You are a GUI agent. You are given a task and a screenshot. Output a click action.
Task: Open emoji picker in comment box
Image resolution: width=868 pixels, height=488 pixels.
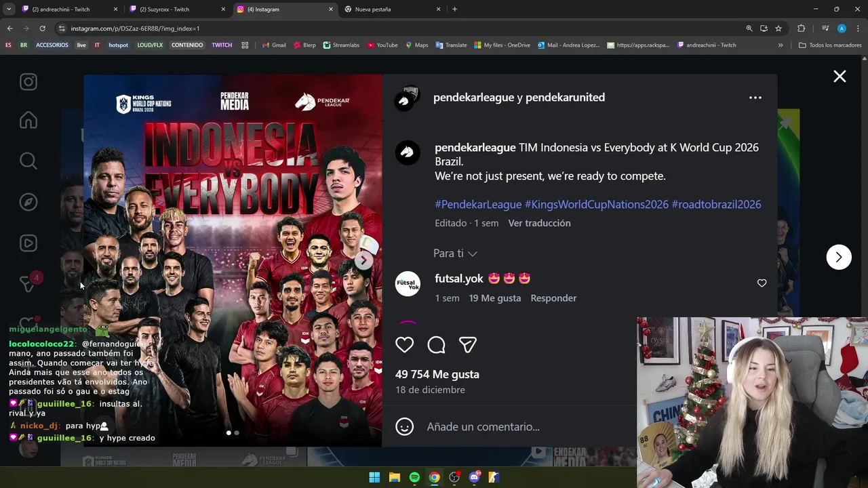404,426
